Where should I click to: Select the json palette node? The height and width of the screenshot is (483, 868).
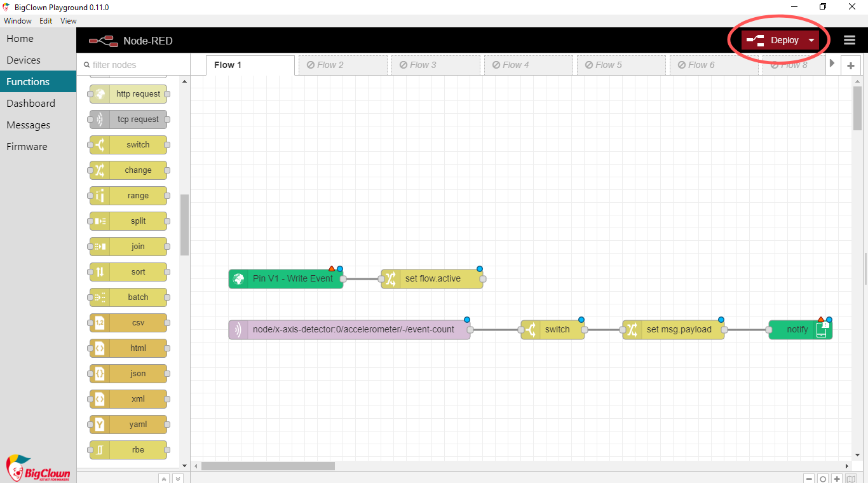pyautogui.click(x=128, y=374)
